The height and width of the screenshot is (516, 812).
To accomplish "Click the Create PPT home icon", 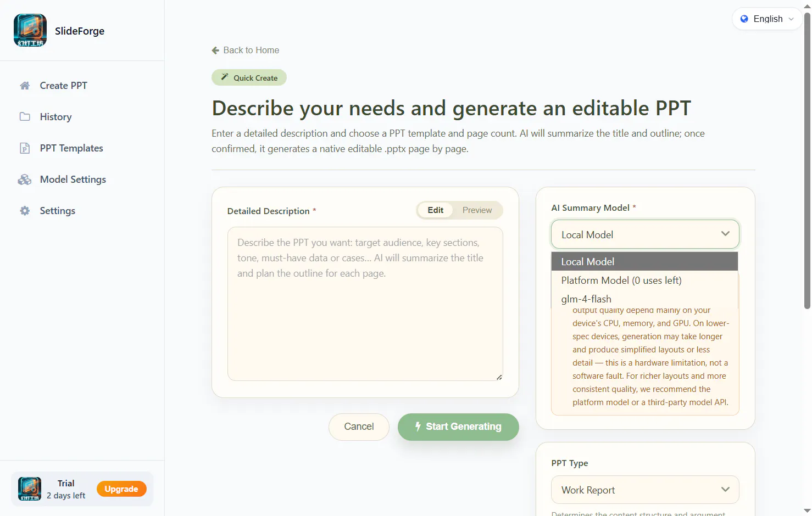I will click(x=25, y=86).
